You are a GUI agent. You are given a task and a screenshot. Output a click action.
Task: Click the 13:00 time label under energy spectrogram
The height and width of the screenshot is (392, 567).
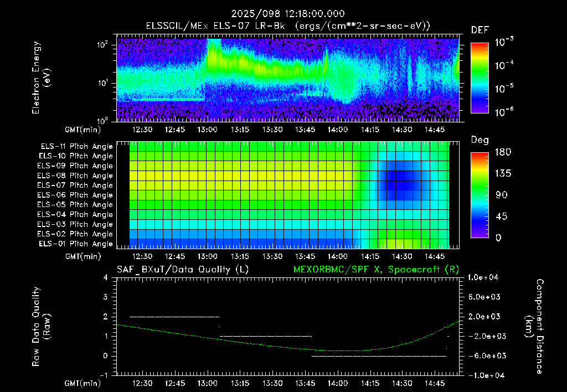pyautogui.click(x=208, y=130)
